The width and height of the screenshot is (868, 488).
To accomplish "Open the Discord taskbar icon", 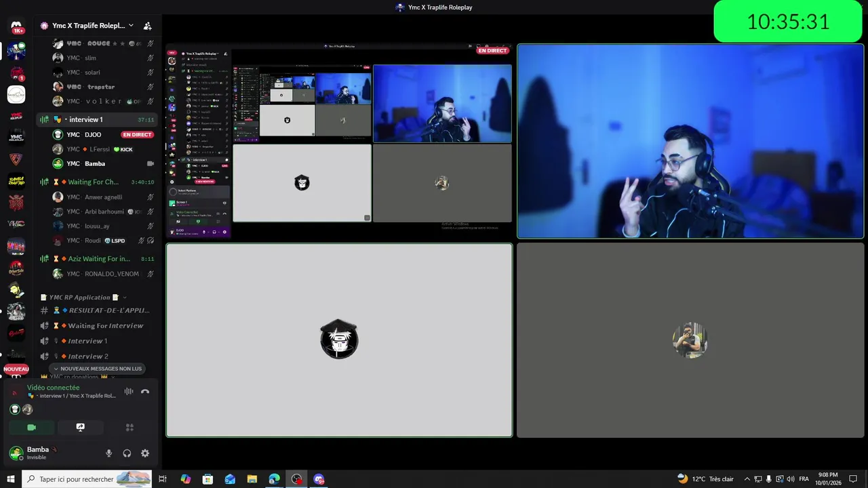I will point(319,479).
